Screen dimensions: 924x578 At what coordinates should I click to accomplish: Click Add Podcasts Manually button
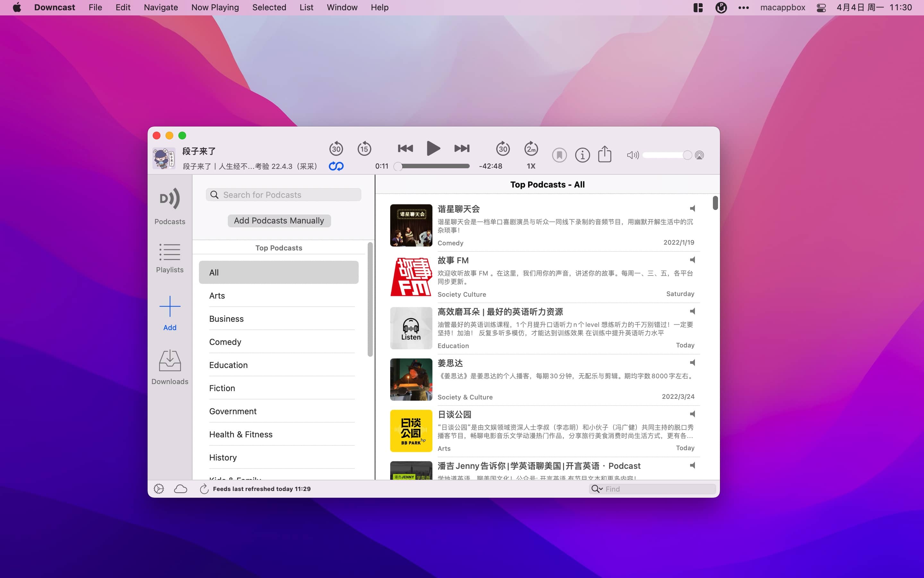[279, 221]
